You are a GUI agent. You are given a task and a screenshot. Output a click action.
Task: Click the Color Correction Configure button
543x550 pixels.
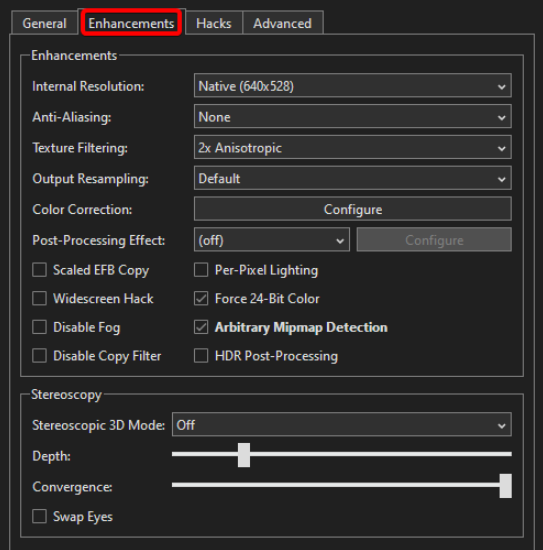point(353,209)
